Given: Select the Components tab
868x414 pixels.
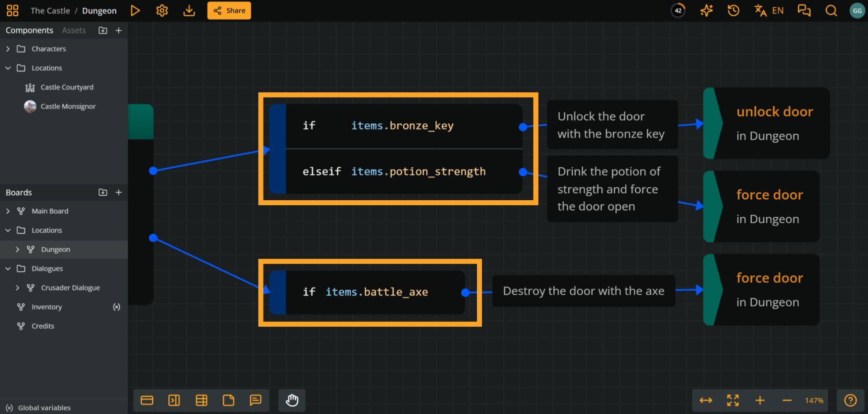Looking at the screenshot, I should pyautogui.click(x=29, y=30).
